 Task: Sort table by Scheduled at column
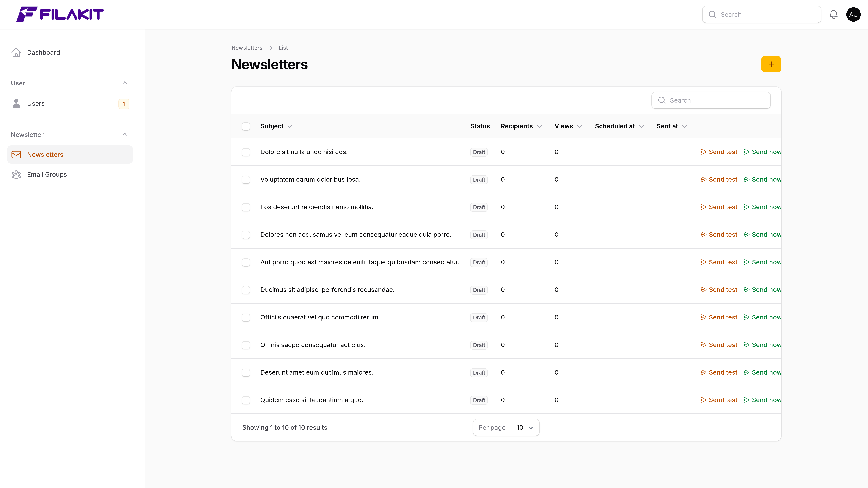pyautogui.click(x=619, y=126)
